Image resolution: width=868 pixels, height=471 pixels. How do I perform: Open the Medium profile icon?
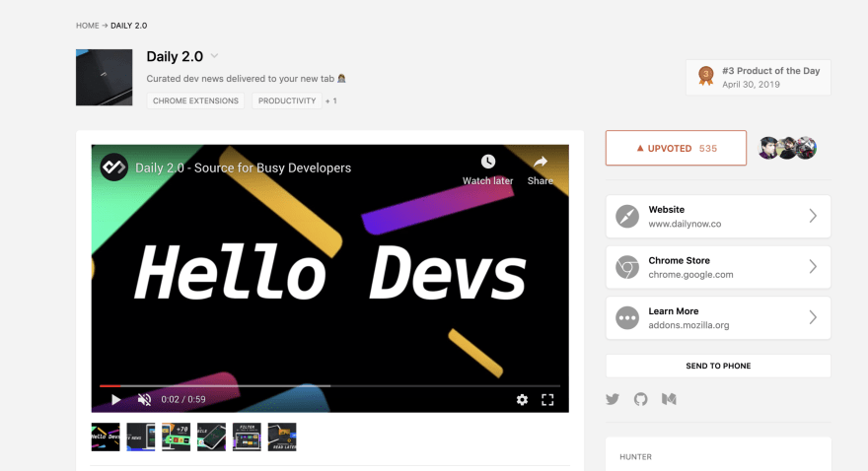coord(669,399)
